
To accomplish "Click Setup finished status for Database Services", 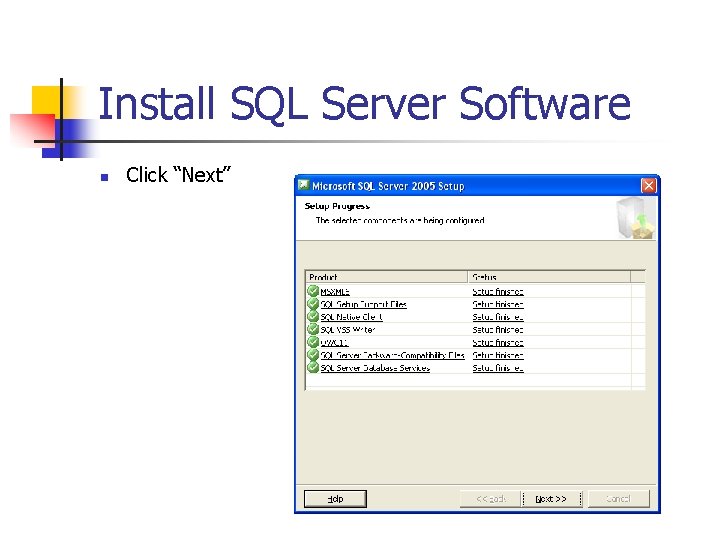I will (498, 368).
